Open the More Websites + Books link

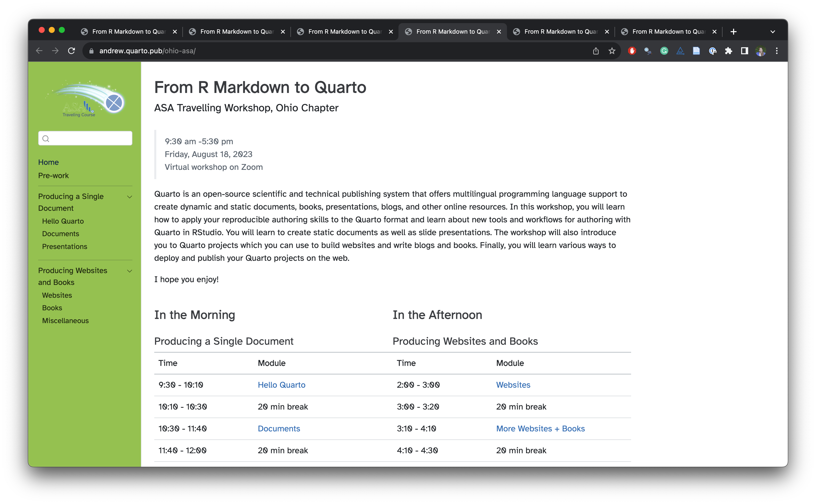pos(540,428)
